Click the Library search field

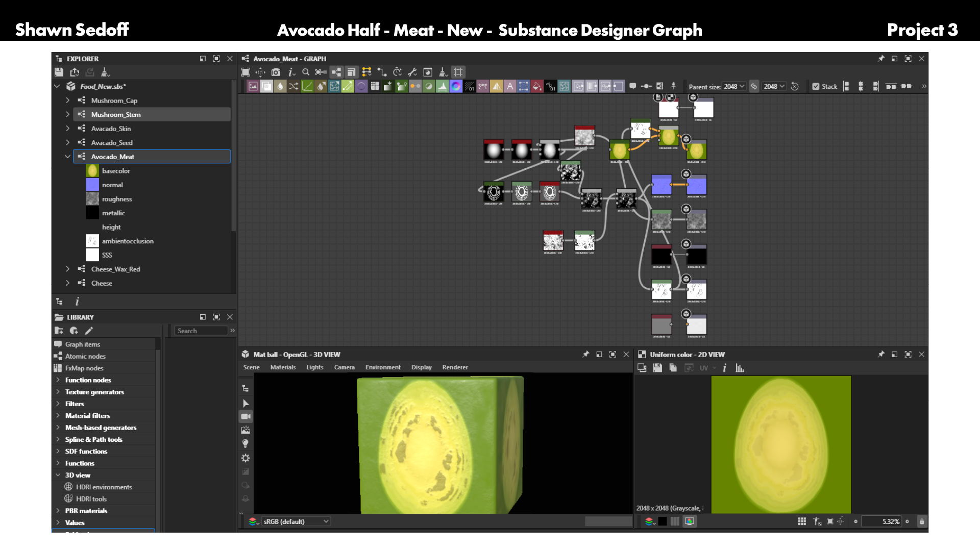(201, 331)
